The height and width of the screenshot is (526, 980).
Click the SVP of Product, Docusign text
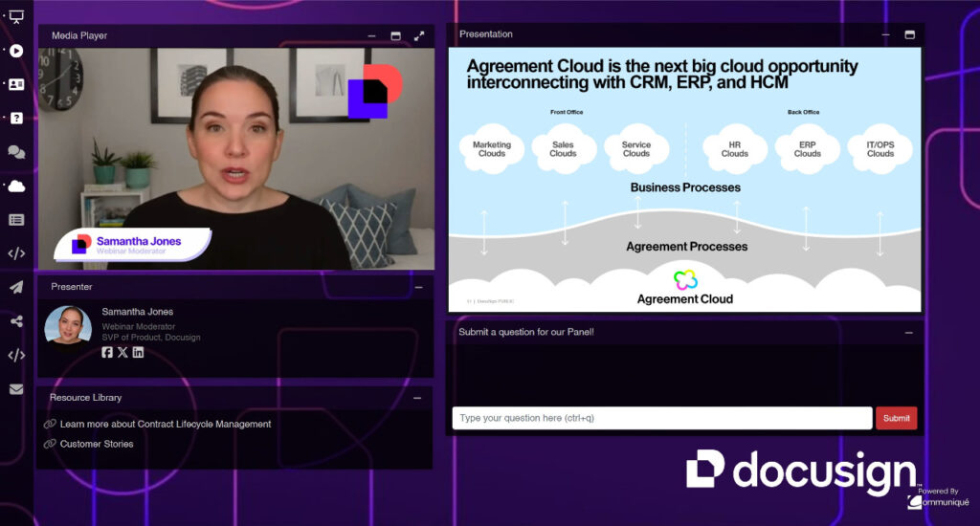tap(151, 338)
